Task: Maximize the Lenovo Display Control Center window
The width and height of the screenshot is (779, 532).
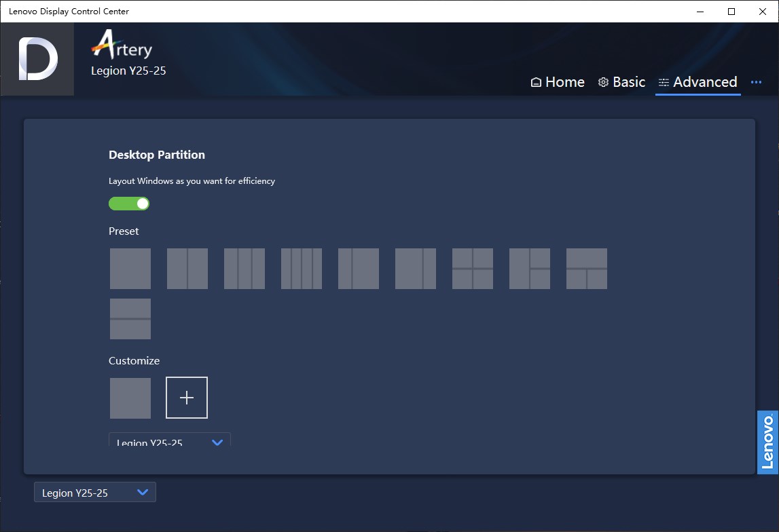Action: click(x=731, y=12)
